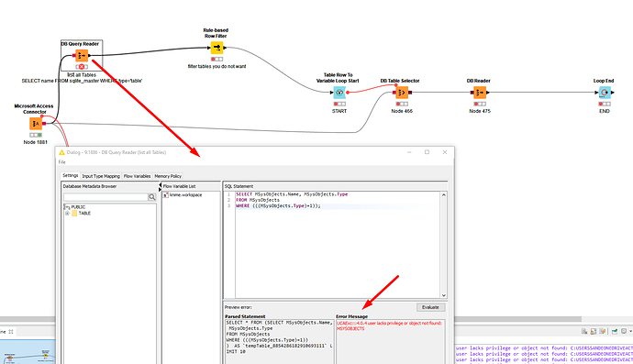
Task: Collapse the panel using divider arrow
Action: point(160,185)
